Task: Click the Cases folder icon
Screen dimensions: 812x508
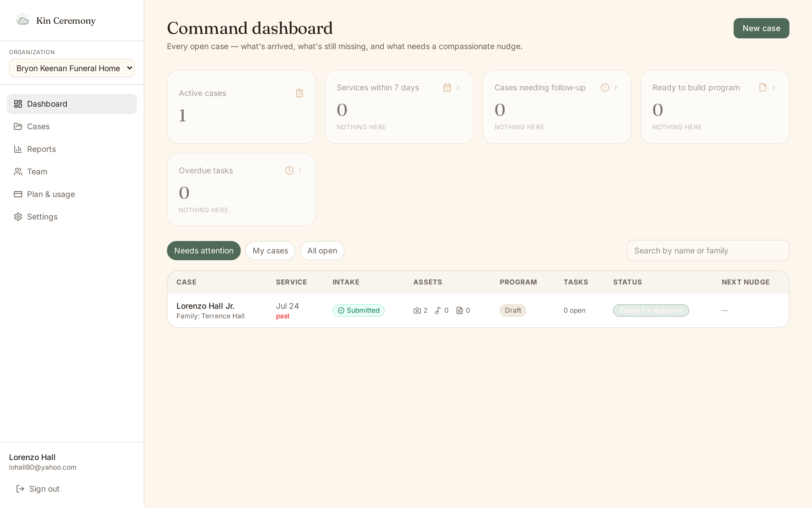Action: [18, 126]
